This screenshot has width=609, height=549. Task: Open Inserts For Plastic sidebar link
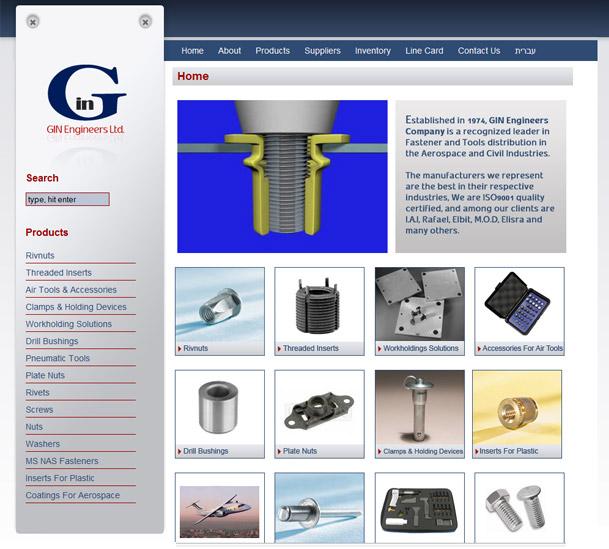60,478
